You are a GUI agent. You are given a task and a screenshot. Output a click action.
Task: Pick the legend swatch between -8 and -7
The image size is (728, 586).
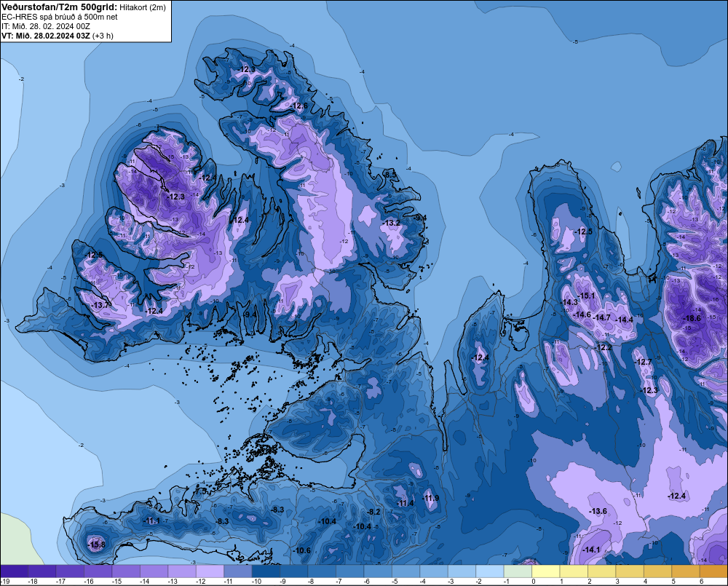click(x=322, y=571)
